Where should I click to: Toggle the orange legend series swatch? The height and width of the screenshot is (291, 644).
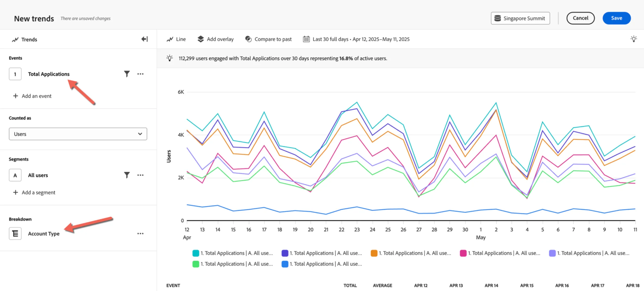pyautogui.click(x=374, y=253)
